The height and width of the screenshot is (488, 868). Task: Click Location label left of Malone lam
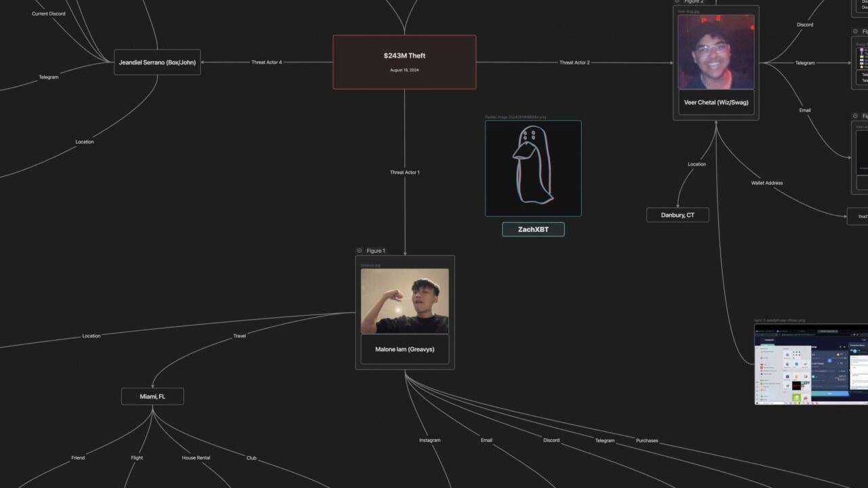coord(92,335)
